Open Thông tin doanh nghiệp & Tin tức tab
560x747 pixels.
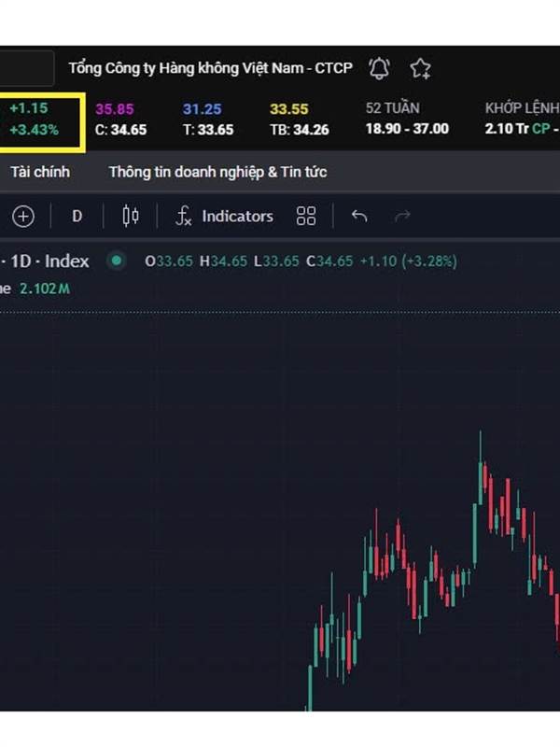[x=218, y=172]
